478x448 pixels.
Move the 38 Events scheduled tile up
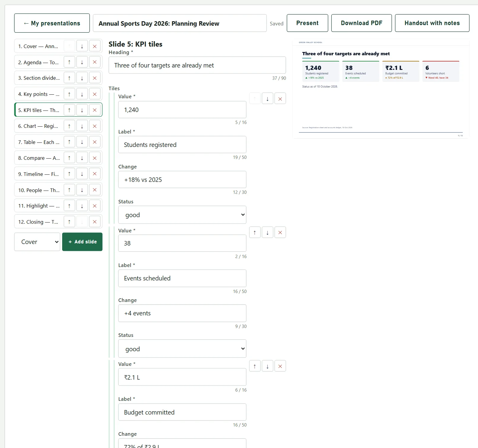255,232
